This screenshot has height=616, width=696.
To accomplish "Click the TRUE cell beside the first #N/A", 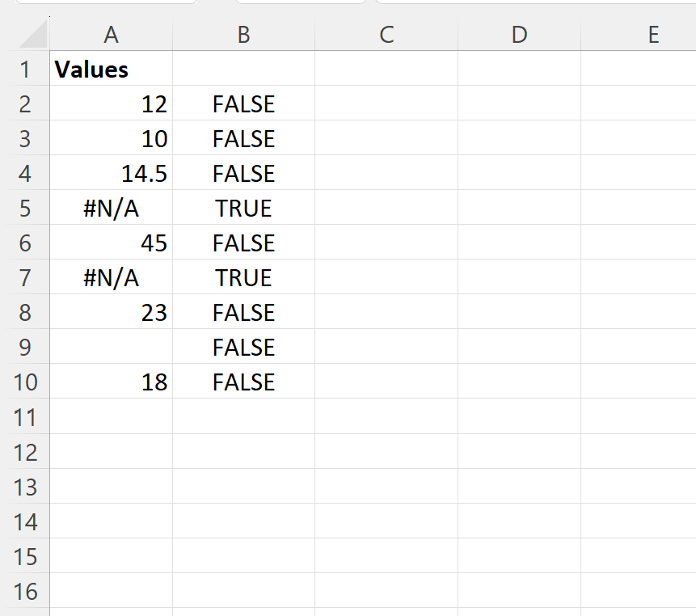I will click(243, 208).
